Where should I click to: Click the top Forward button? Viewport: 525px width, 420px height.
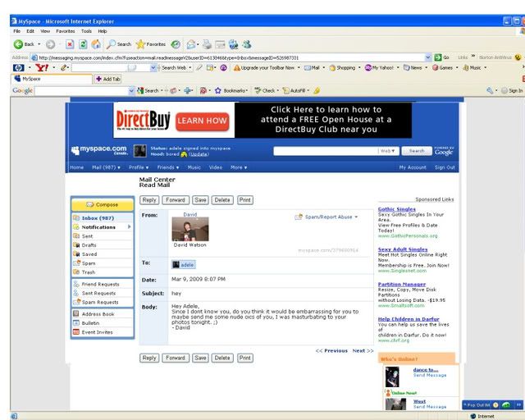176,200
